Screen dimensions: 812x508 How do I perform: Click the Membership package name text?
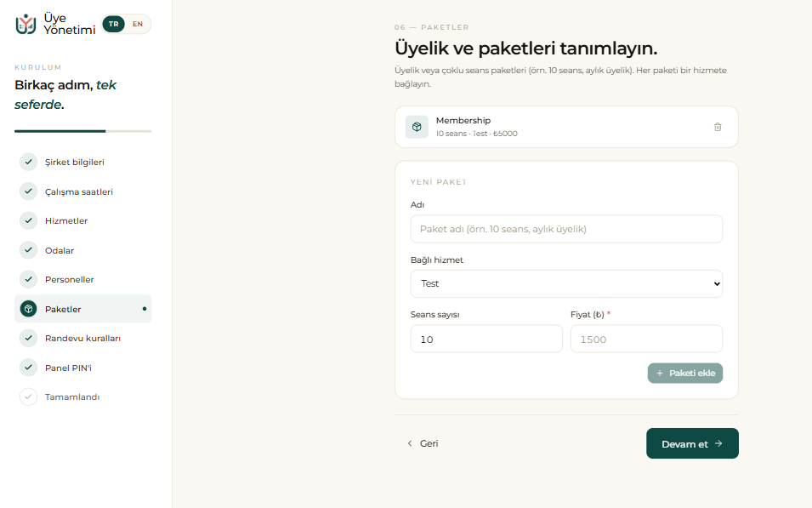coord(463,120)
